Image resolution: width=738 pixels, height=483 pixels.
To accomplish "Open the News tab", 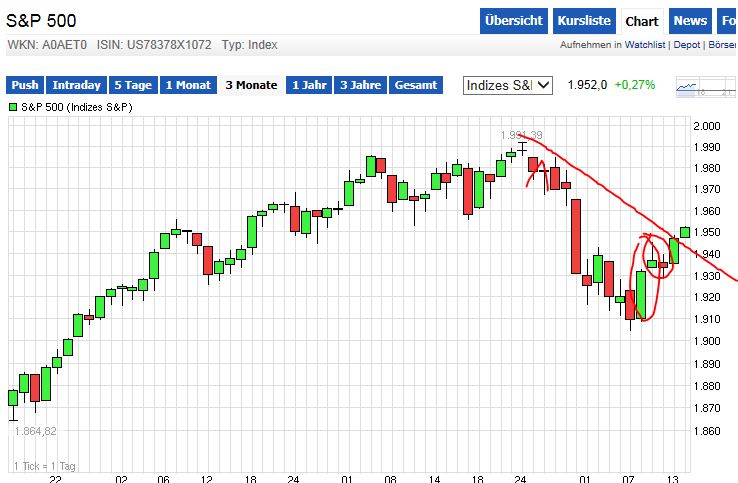I will [690, 21].
